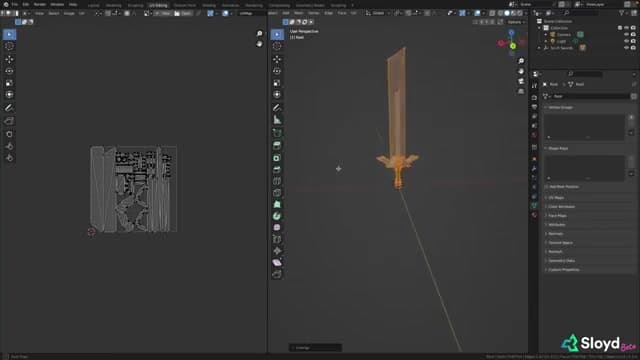
Task: Select the Bevel tool
Action: pos(277,169)
